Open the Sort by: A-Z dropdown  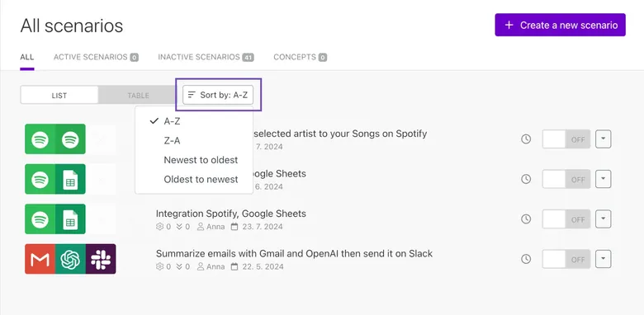pyautogui.click(x=218, y=95)
